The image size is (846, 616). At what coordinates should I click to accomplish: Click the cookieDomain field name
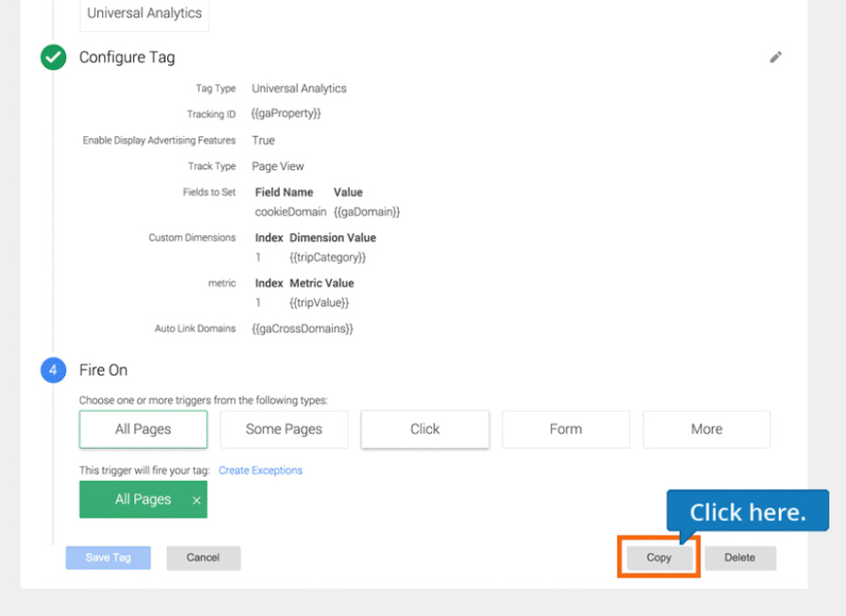point(291,212)
